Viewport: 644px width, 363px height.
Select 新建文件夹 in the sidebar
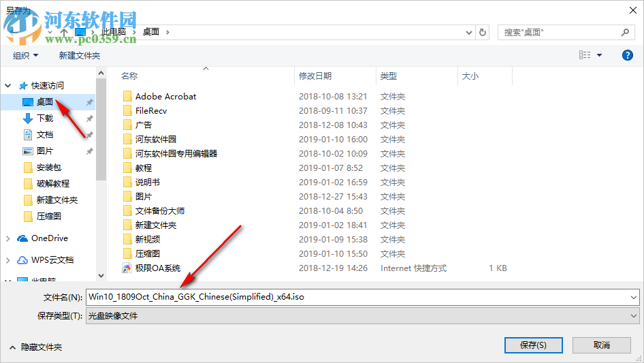click(57, 200)
